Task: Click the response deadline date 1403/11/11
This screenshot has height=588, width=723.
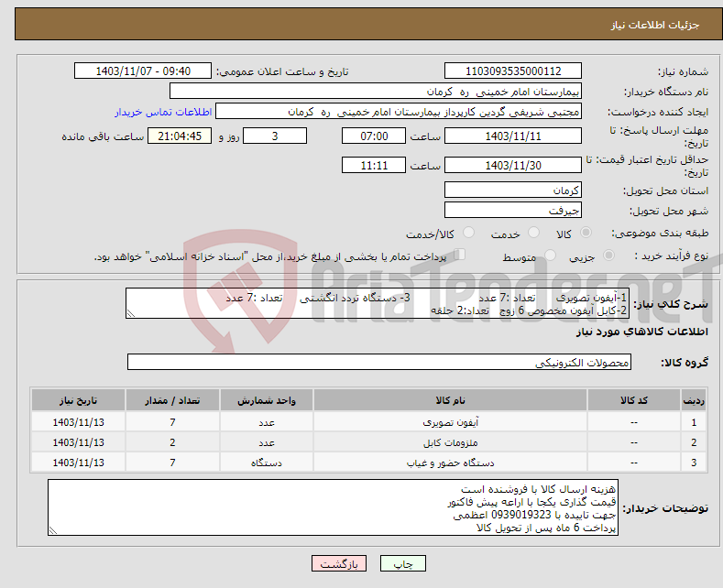Action: click(x=513, y=136)
